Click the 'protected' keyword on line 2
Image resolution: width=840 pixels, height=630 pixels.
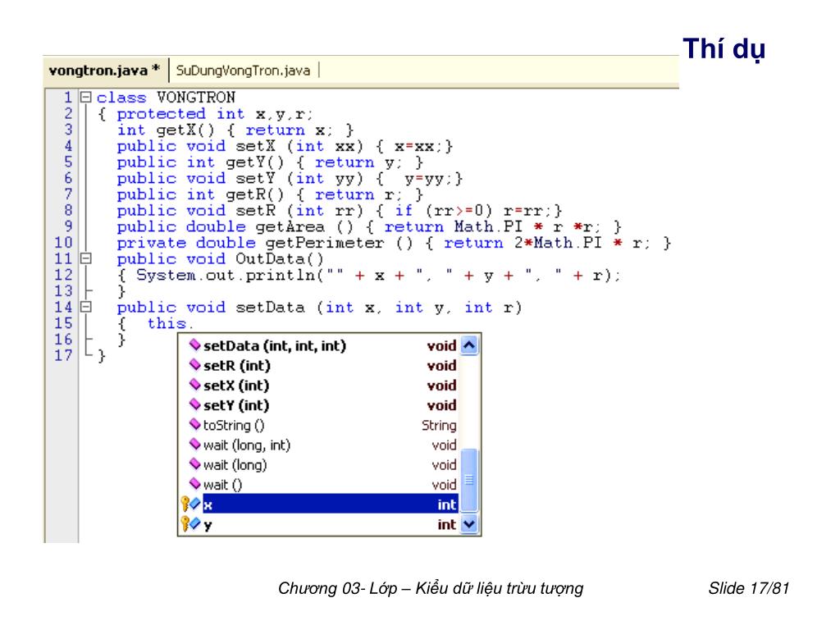click(x=161, y=114)
